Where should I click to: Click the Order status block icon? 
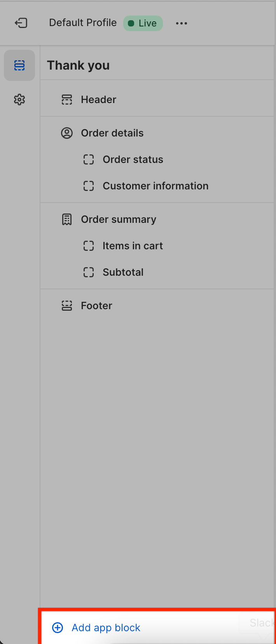pos(89,159)
